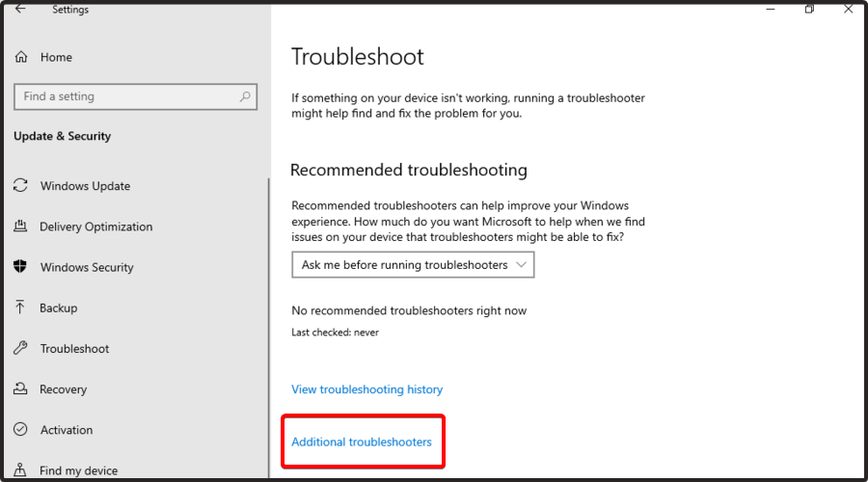Go to Recovery settings page
The height and width of the screenshot is (482, 868).
click(x=63, y=389)
